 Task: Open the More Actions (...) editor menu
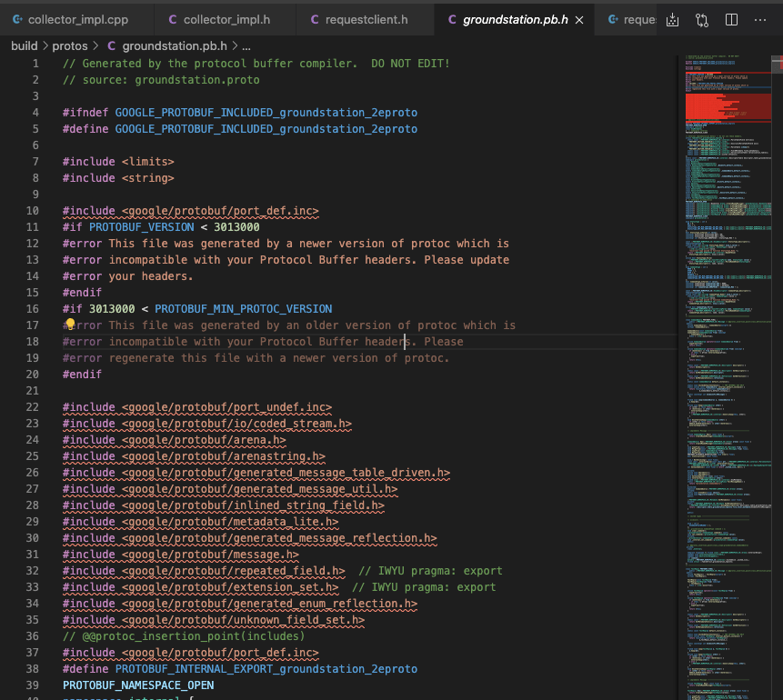tap(760, 19)
